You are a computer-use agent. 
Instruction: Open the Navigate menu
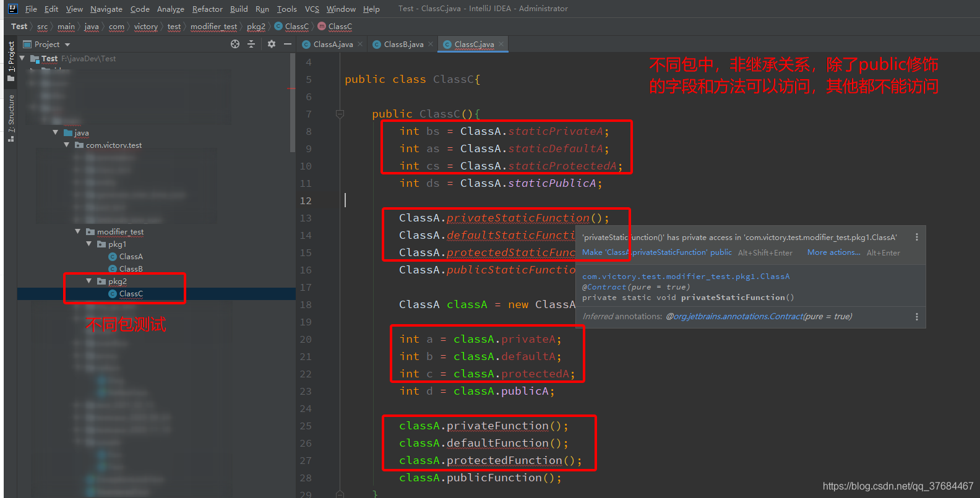(x=106, y=9)
